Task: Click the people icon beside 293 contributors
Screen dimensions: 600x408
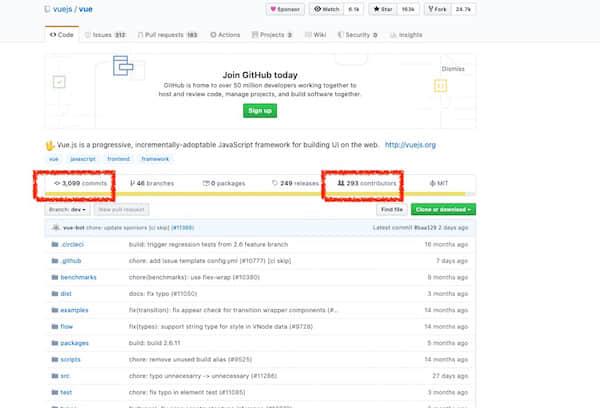Action: [342, 183]
